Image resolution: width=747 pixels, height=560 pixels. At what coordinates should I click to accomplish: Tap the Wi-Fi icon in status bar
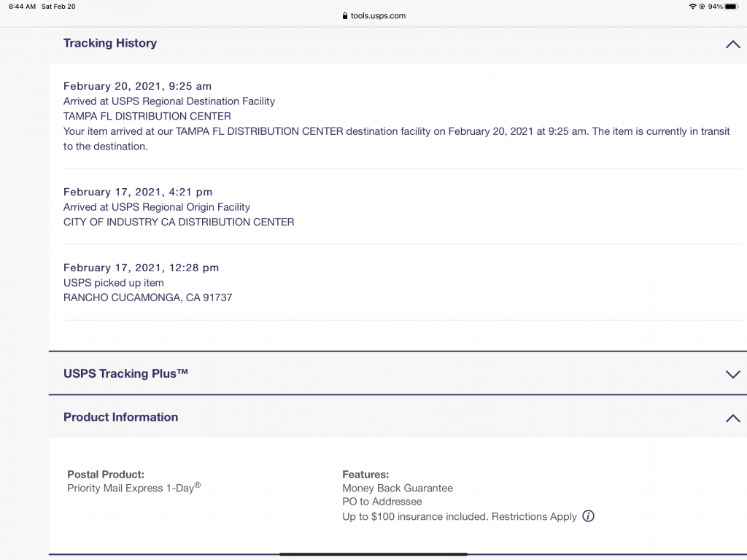point(692,7)
